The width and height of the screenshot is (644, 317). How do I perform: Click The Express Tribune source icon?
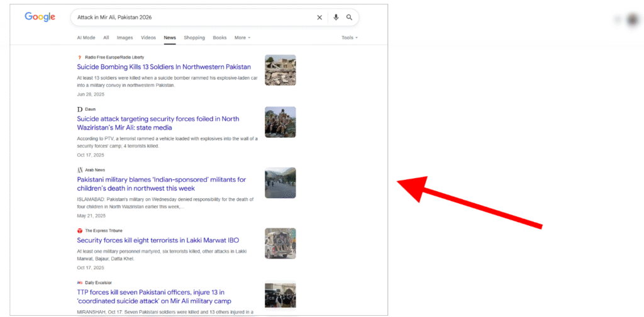80,231
